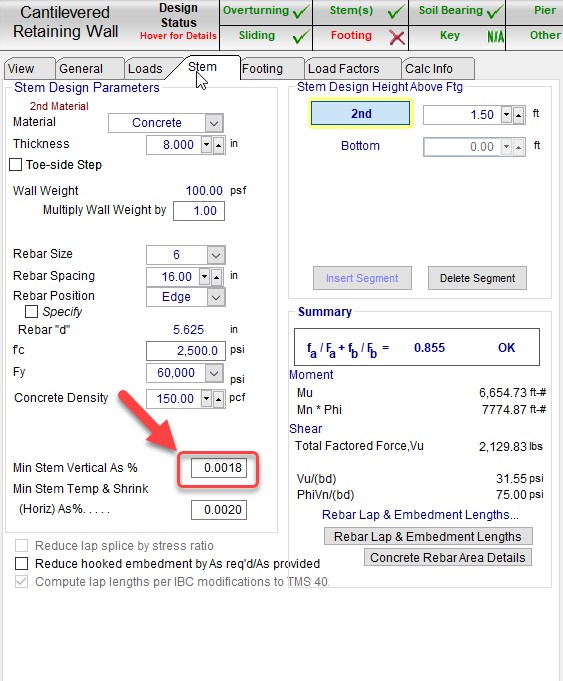Screen dimensions: 563x681
Task: Select the 2nd stem segment button
Action: click(x=361, y=113)
